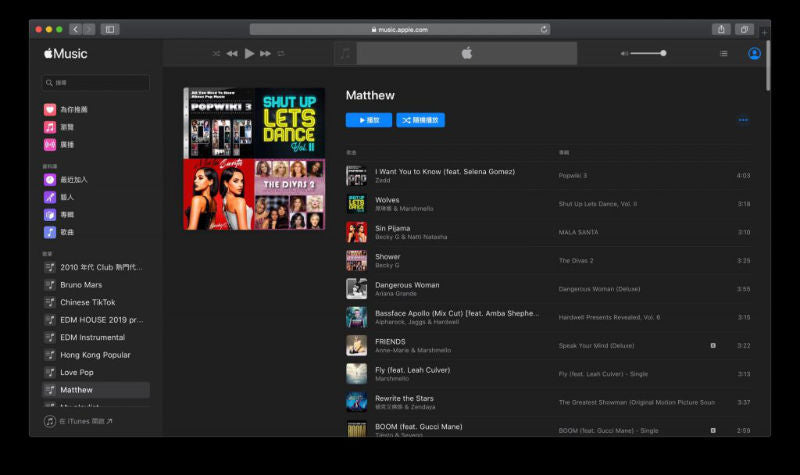Click the 隨機播放 shuffle play button
The image size is (800, 475).
tap(420, 120)
